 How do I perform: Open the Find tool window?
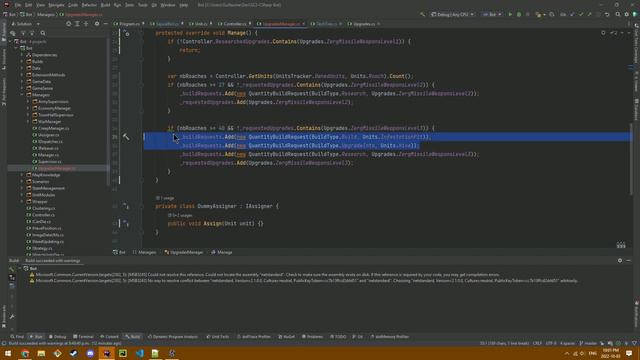coord(17,337)
